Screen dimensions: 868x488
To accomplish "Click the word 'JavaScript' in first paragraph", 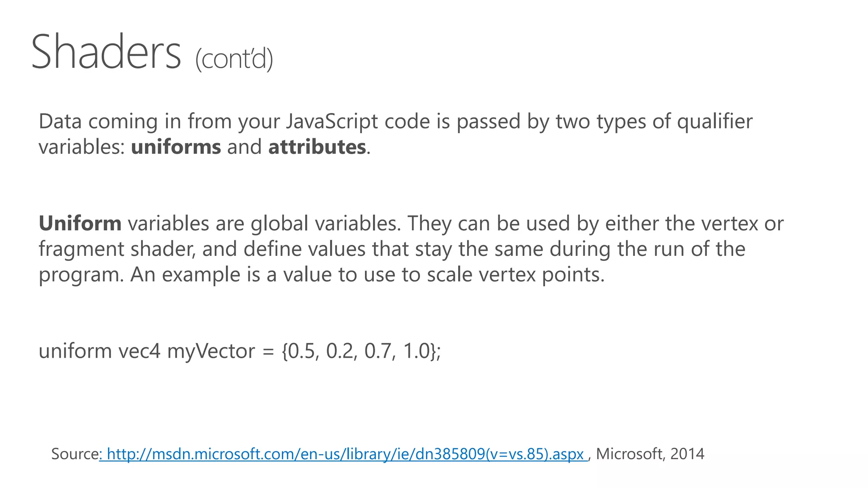I will point(331,122).
